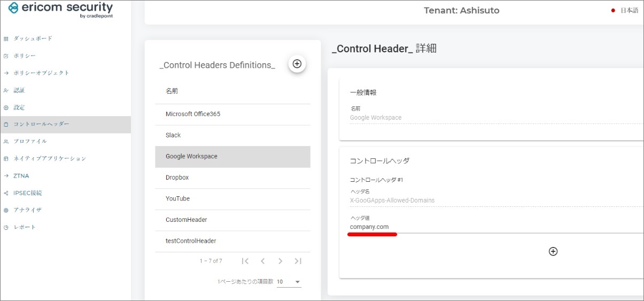Go to the next page arrow

pos(281,261)
